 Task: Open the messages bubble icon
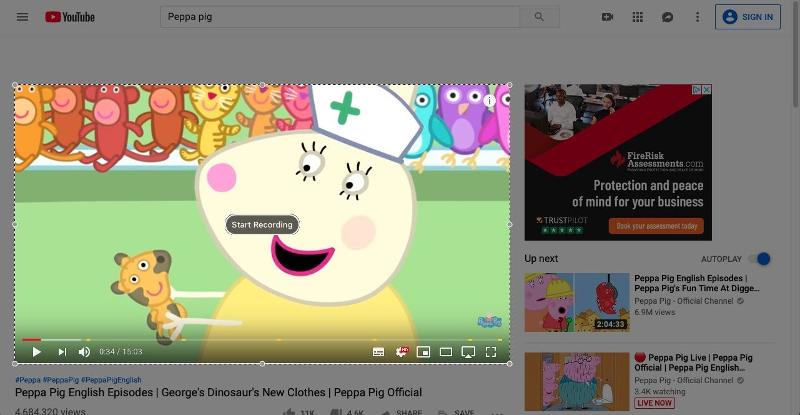(667, 17)
